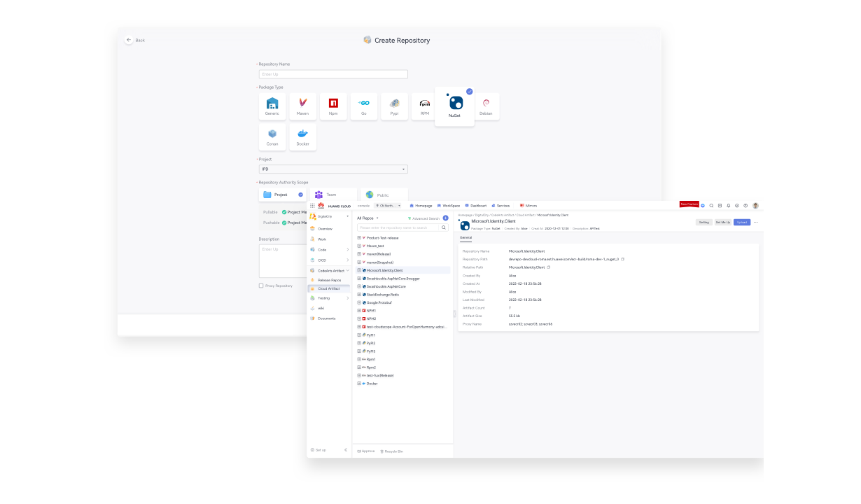The image size is (861, 504).
Task: Click the Repository Name input field
Action: point(333,74)
